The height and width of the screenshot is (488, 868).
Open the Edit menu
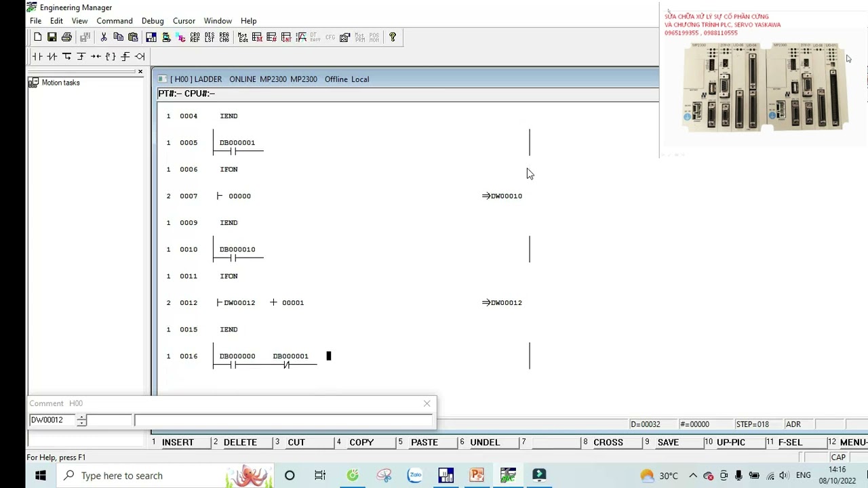pos(56,21)
